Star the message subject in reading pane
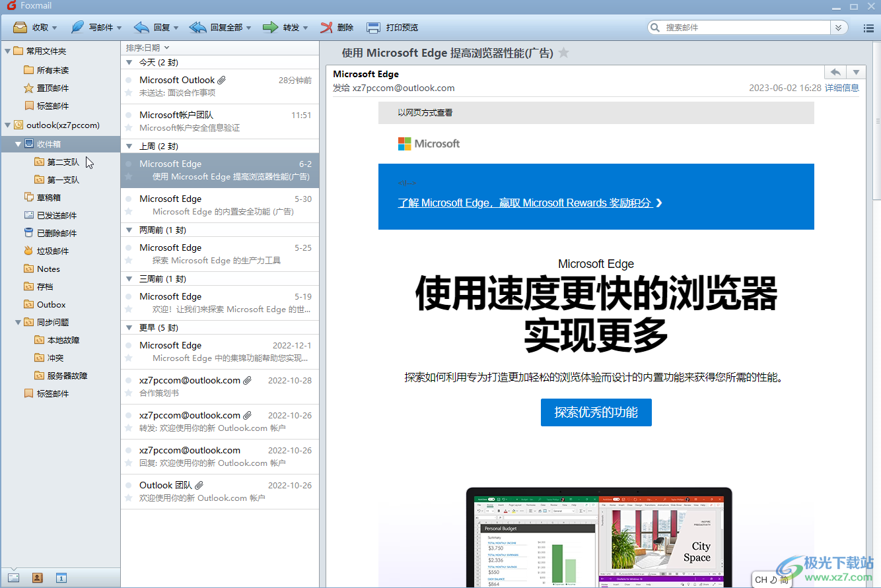This screenshot has width=881, height=588. click(563, 53)
